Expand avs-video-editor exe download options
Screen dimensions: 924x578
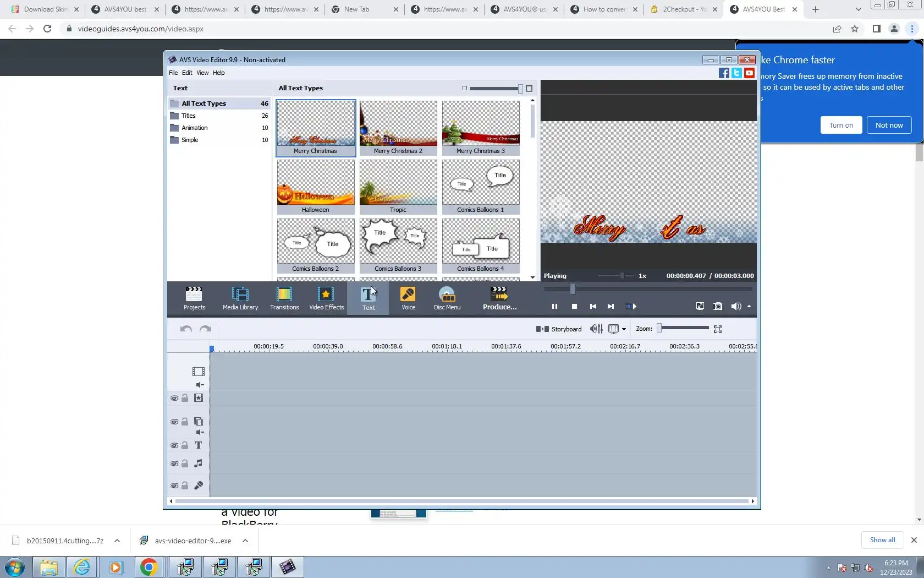point(245,541)
